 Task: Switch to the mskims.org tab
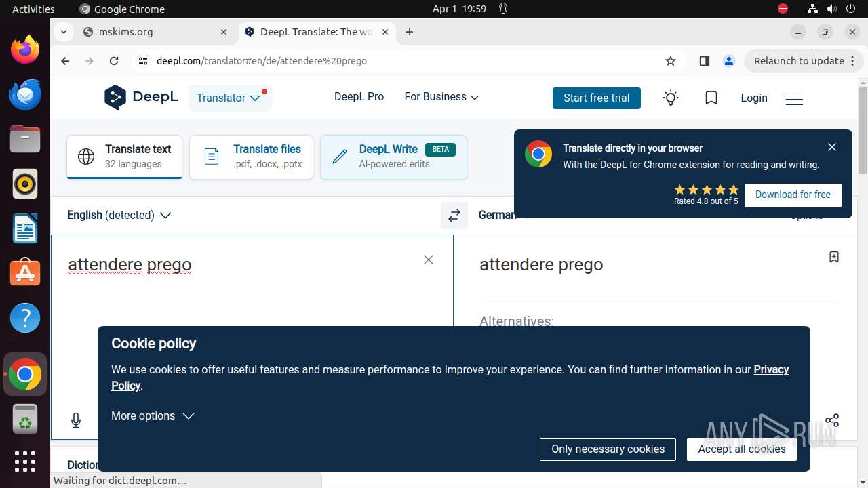tap(156, 32)
